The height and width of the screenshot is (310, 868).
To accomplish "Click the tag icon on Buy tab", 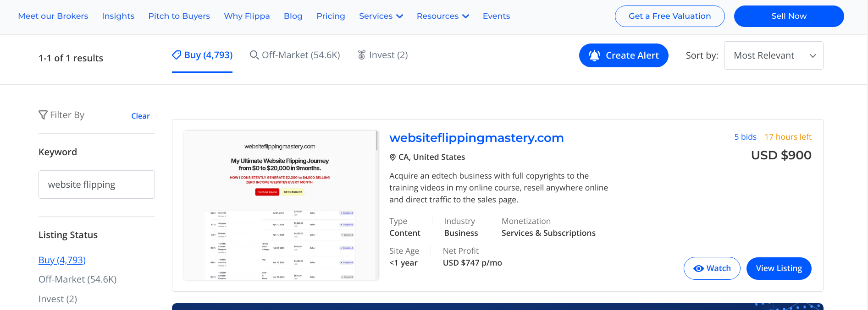I will click(177, 55).
